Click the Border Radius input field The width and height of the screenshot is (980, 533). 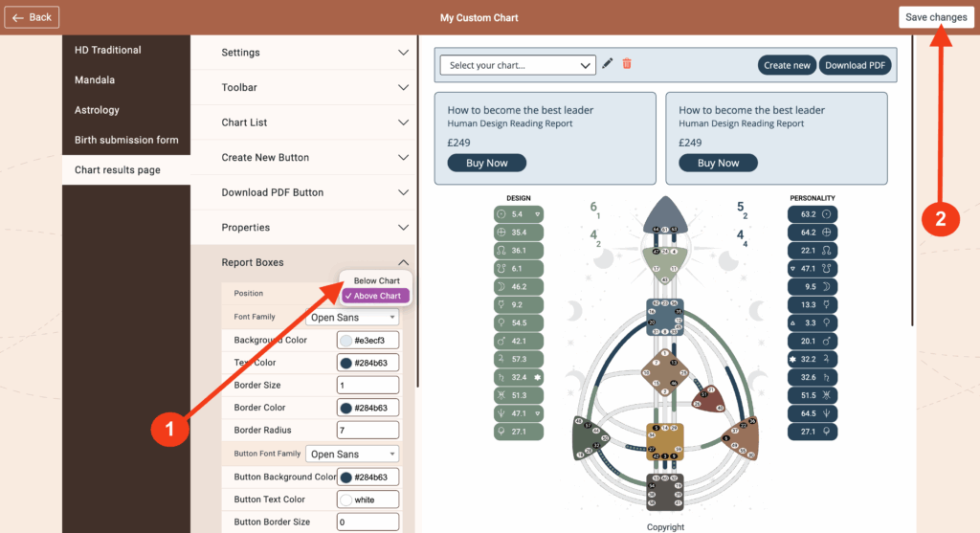(x=367, y=430)
